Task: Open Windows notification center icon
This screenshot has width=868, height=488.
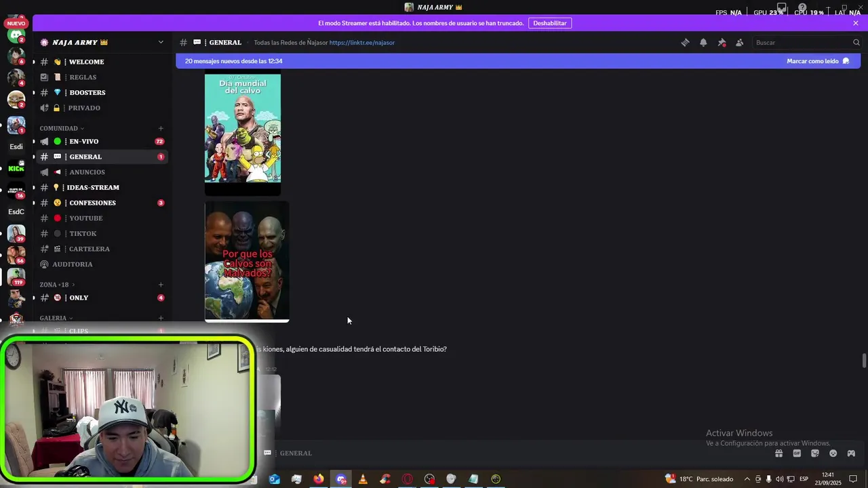Action: pyautogui.click(x=854, y=479)
